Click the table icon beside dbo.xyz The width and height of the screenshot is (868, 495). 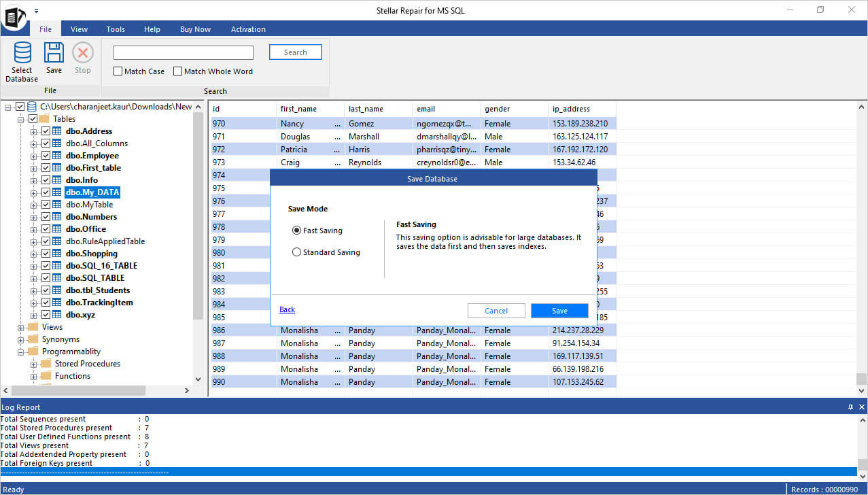(57, 315)
